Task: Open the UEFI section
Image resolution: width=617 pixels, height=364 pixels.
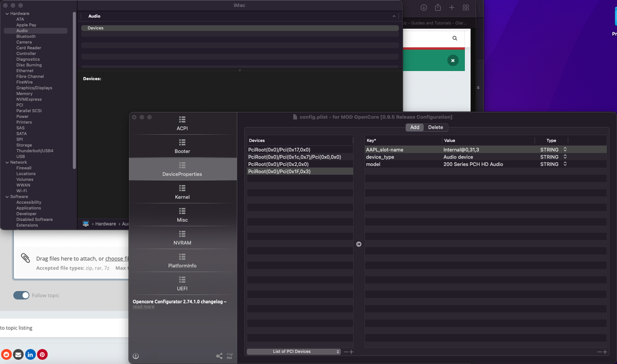Action: coord(182,283)
